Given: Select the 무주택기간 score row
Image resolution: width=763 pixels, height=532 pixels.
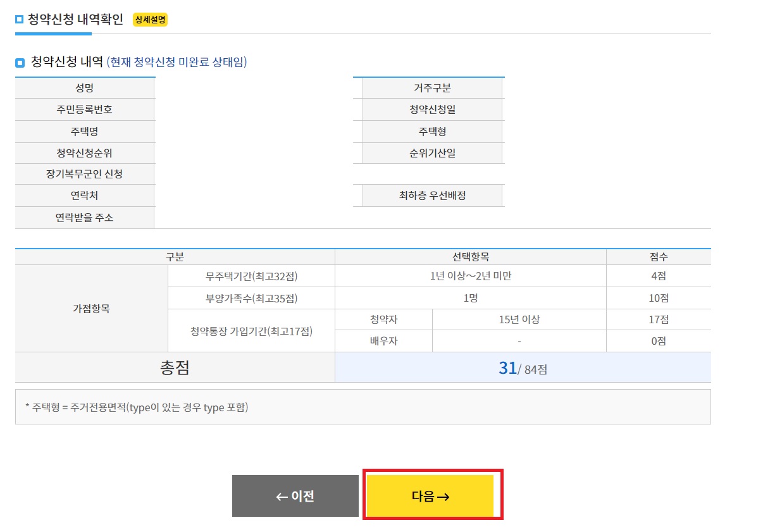Looking at the screenshot, I should tap(471, 276).
